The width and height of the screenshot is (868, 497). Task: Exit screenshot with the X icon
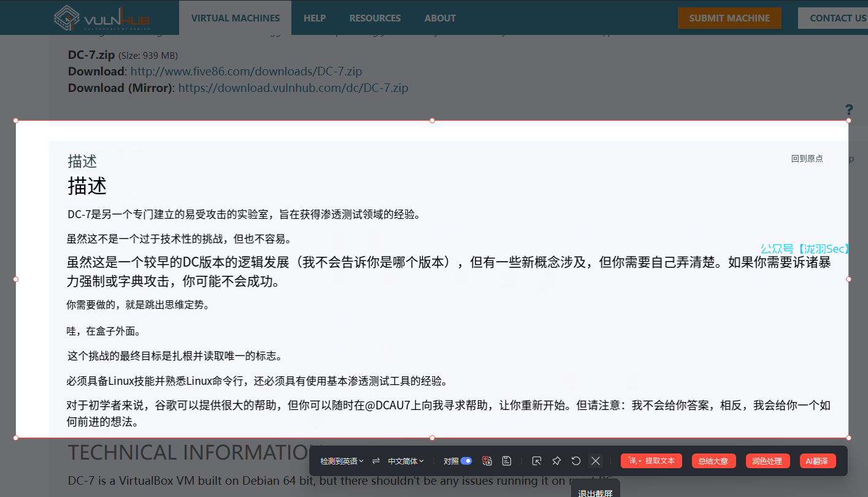(x=596, y=461)
